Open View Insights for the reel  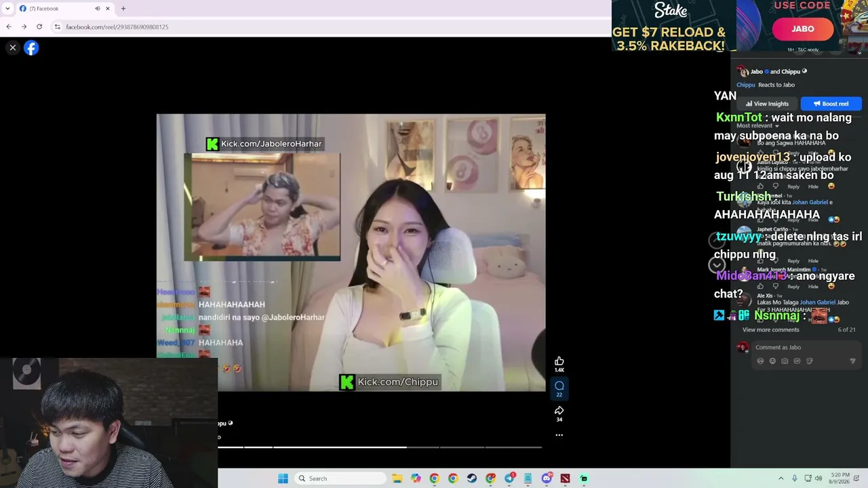767,104
